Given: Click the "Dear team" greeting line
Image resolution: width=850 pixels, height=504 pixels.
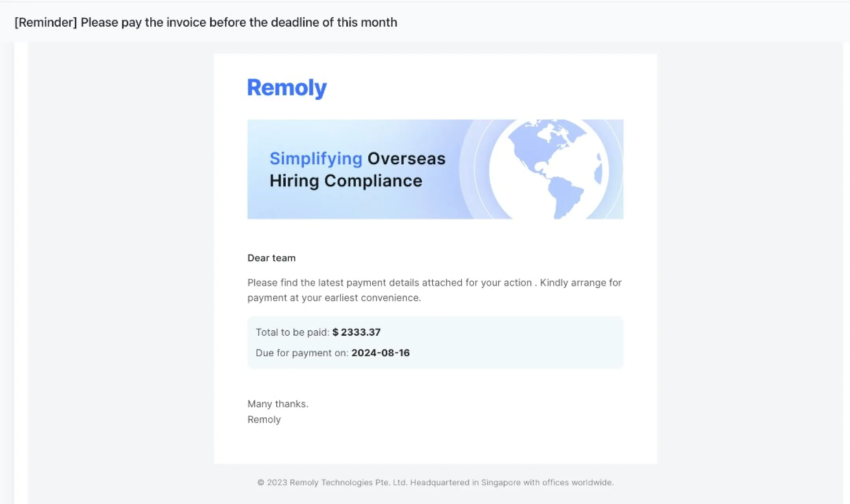Looking at the screenshot, I should click(x=272, y=258).
